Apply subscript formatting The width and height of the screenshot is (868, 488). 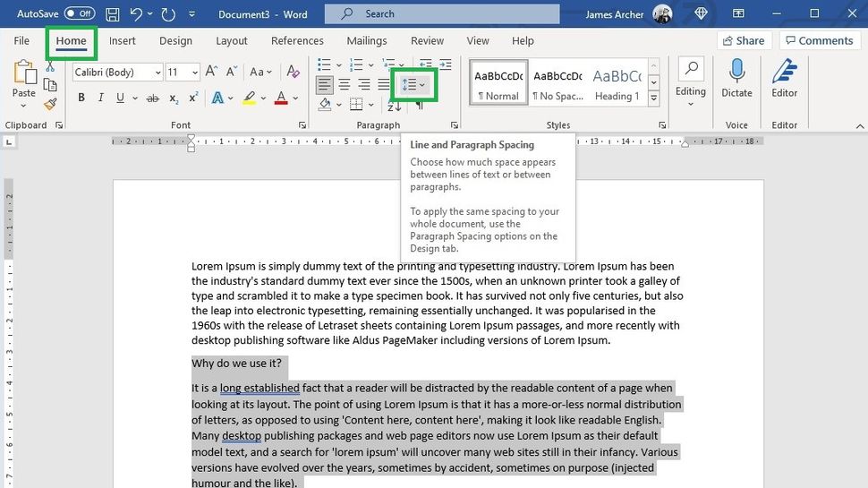coord(174,98)
